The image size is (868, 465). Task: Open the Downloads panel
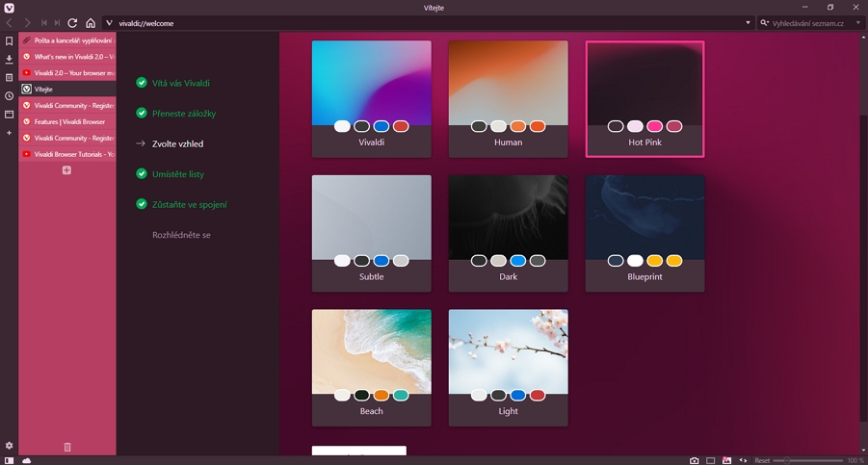click(9, 59)
